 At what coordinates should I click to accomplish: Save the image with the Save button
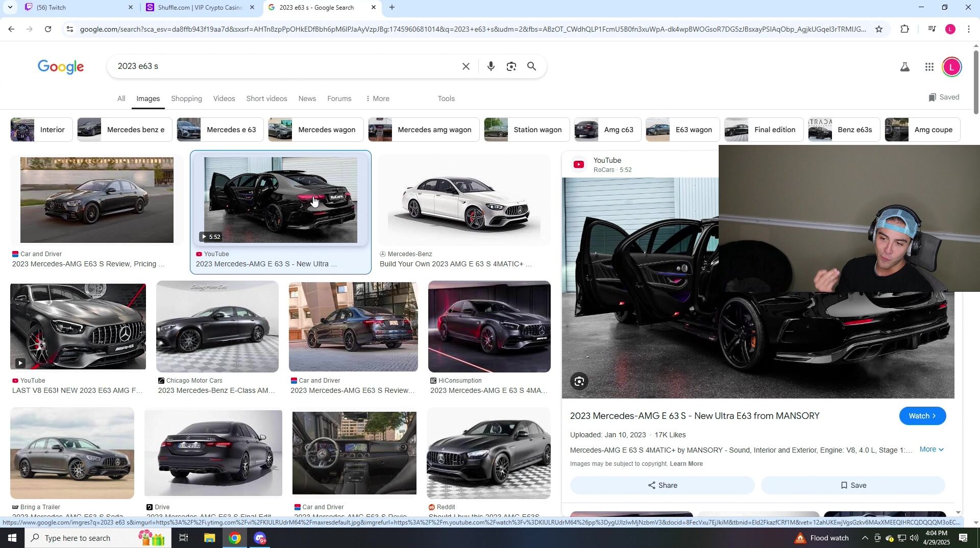[x=853, y=485]
